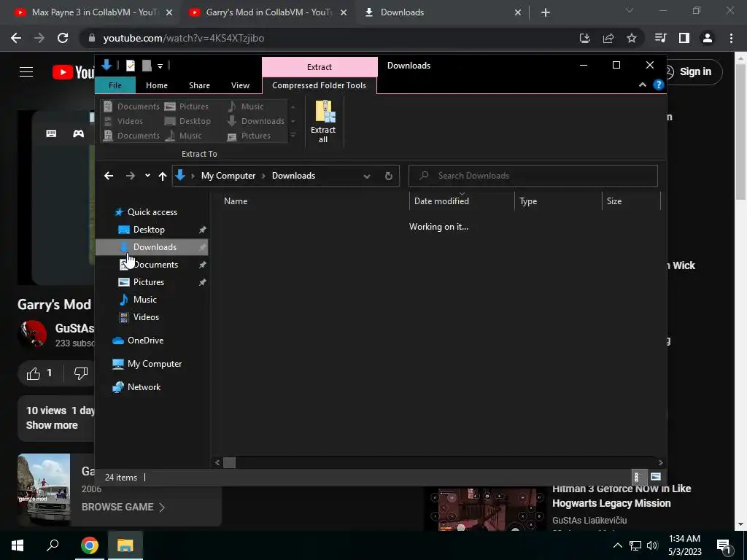This screenshot has width=747, height=560.
Task: Refresh the Downloads folder
Action: (x=389, y=176)
